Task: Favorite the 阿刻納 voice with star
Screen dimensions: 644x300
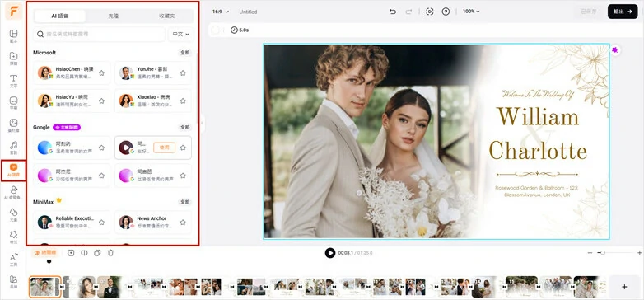Action: 101,148
